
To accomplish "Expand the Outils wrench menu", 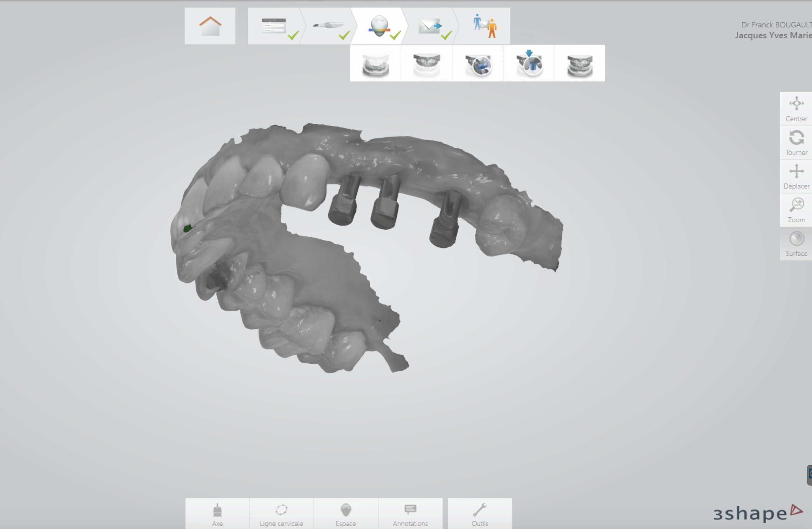I will [480, 514].
